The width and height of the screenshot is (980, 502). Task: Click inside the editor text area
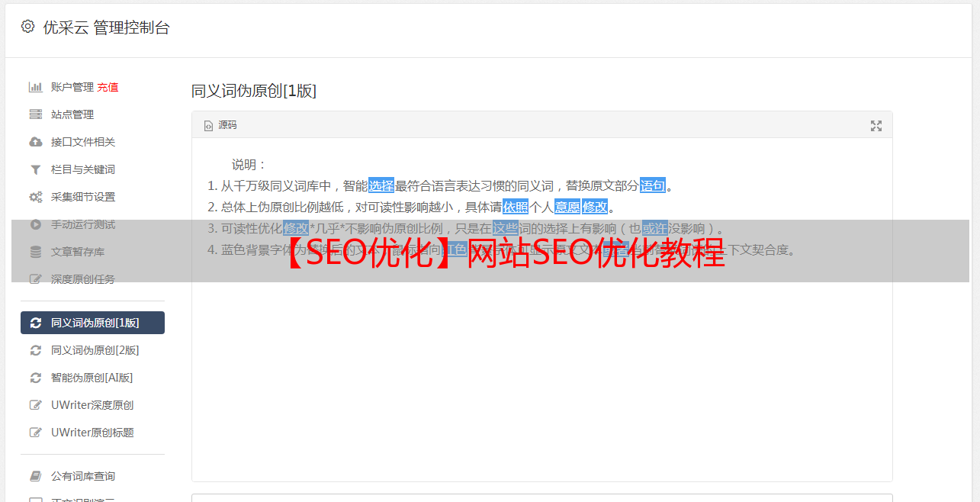(541, 366)
